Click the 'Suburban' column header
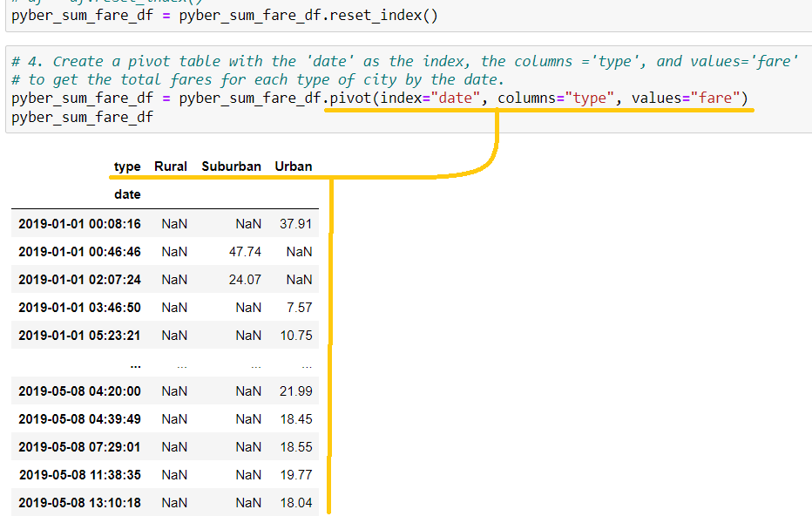 pos(231,166)
